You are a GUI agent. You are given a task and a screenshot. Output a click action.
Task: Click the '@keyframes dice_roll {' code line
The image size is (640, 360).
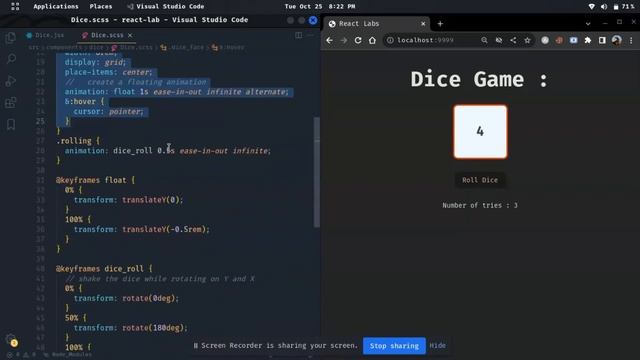coord(104,269)
